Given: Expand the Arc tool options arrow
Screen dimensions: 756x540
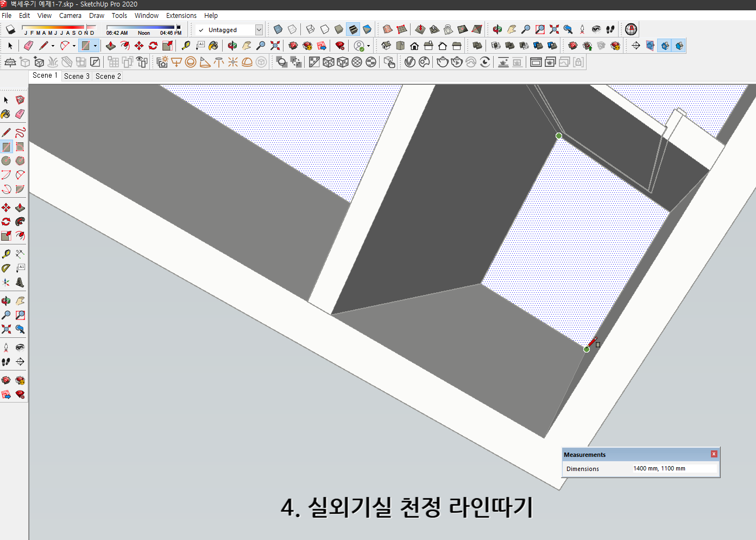Looking at the screenshot, I should 74,46.
